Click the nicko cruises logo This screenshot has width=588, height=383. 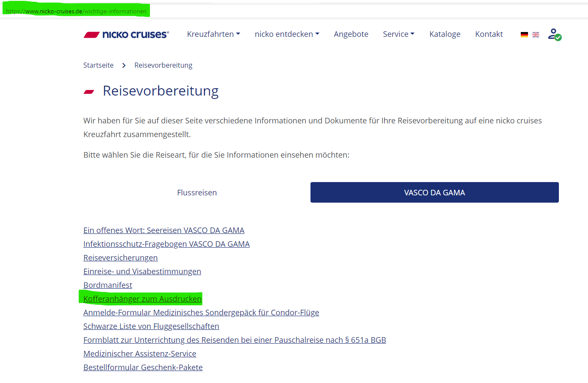pos(126,35)
